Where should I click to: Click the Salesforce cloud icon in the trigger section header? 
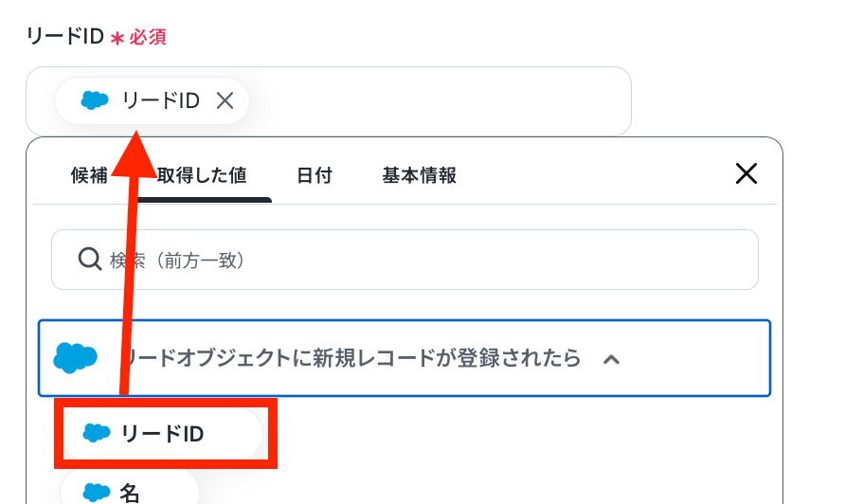coord(75,358)
